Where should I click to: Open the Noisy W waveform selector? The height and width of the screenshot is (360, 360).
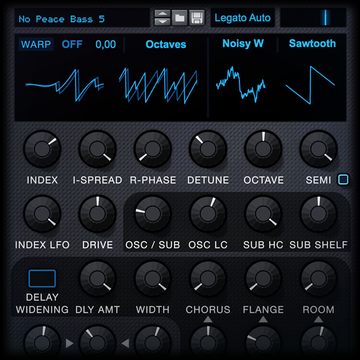pos(243,43)
